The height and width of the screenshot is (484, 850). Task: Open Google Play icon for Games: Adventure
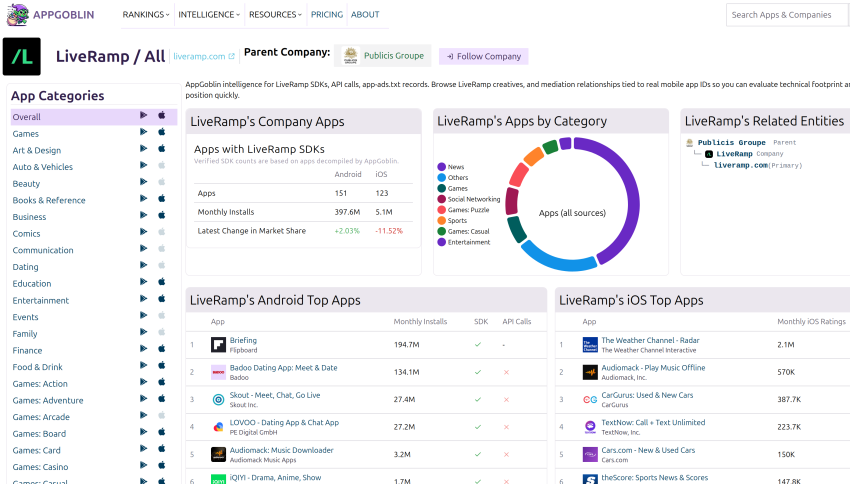point(144,399)
